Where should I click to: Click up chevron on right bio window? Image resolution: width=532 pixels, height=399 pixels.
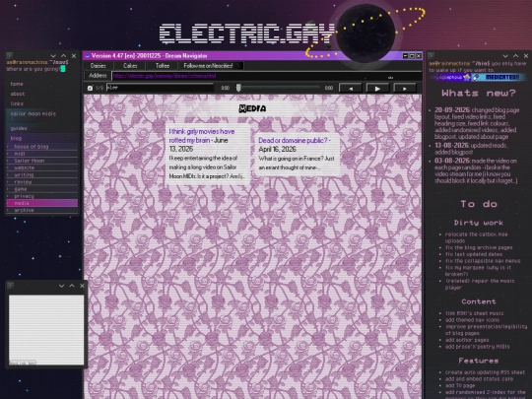515,56
